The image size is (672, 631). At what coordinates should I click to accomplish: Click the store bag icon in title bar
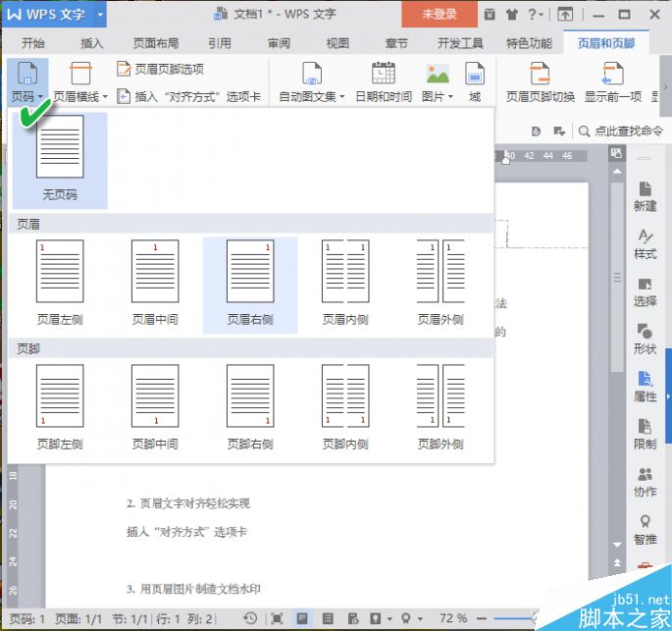pos(490,15)
